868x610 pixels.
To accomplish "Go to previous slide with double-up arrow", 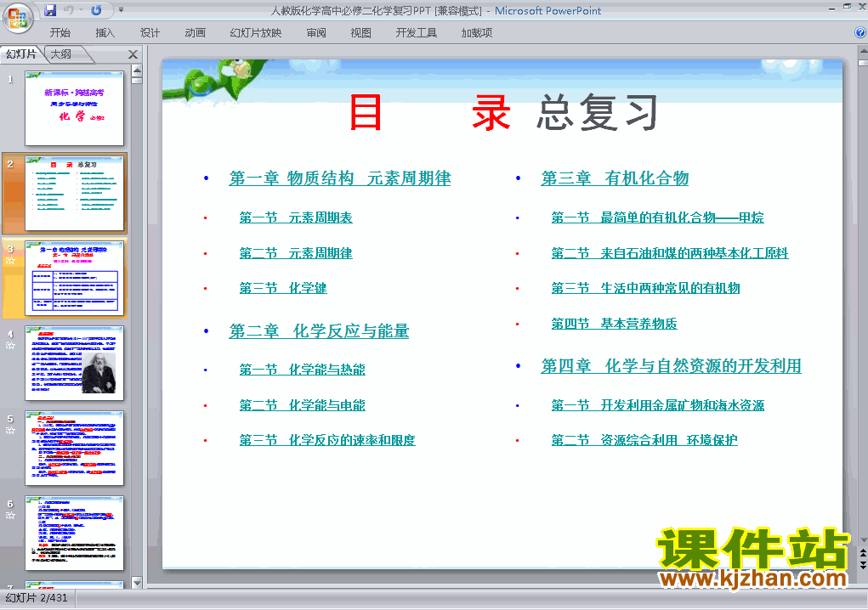I will point(863,553).
